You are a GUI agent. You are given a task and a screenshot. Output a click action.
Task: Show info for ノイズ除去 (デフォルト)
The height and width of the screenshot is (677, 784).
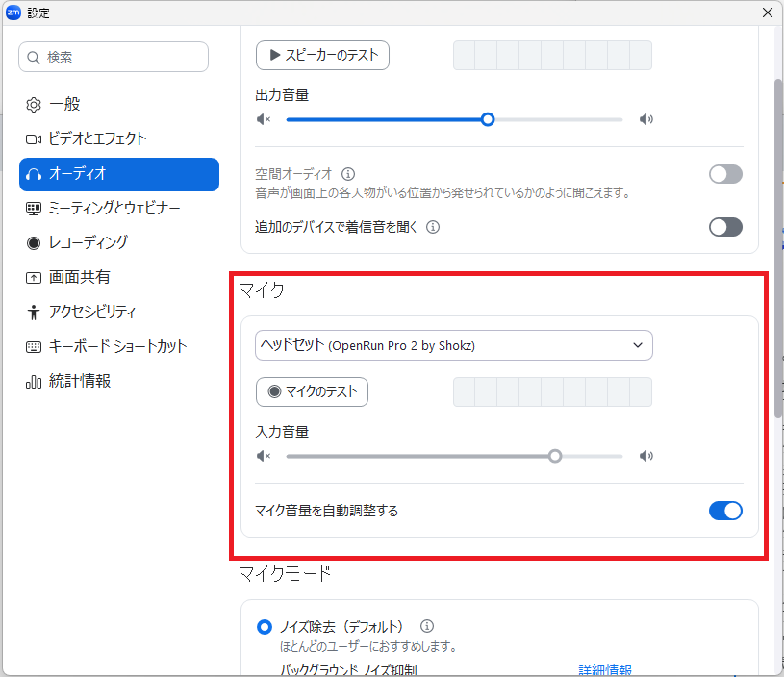pyautogui.click(x=427, y=626)
